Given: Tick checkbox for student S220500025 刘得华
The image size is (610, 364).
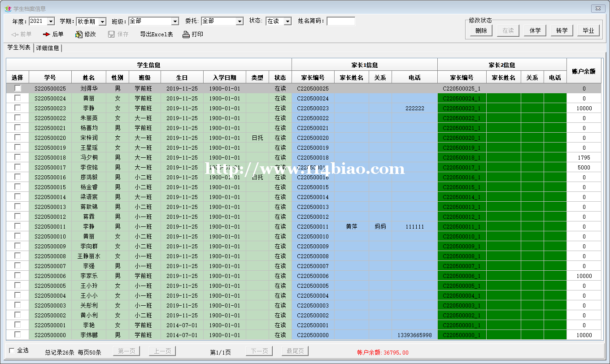Looking at the screenshot, I should coord(17,88).
